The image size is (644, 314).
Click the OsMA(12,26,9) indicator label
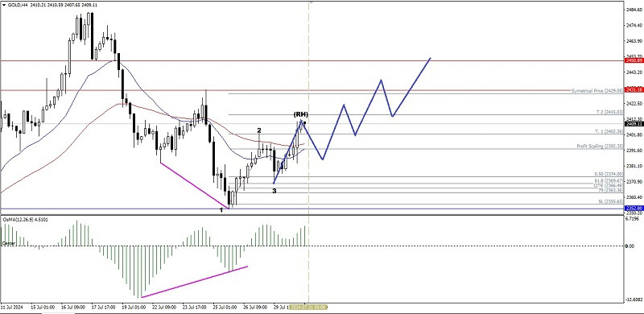[26, 221]
